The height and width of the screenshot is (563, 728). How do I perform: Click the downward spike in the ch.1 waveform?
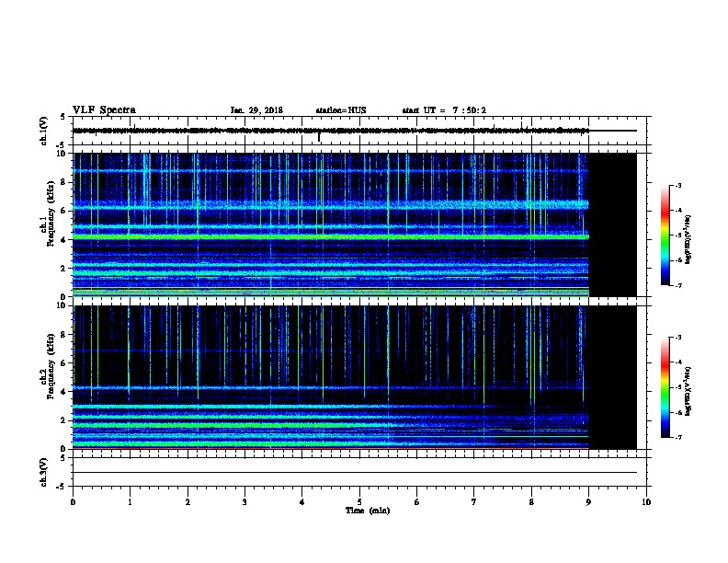click(319, 137)
